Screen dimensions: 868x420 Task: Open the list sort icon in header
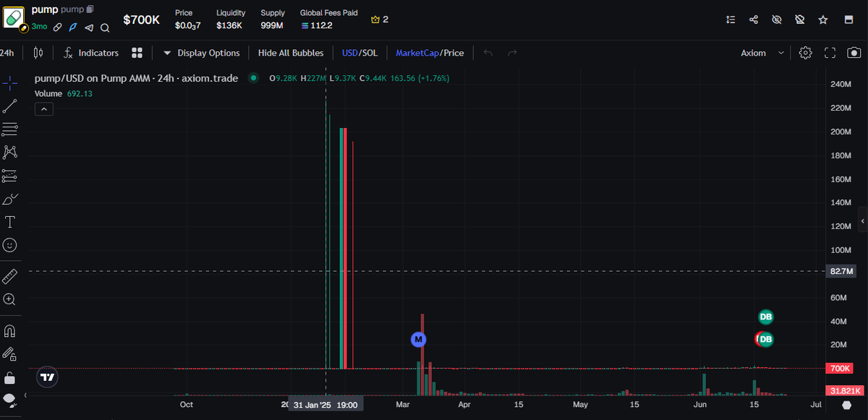(731, 20)
